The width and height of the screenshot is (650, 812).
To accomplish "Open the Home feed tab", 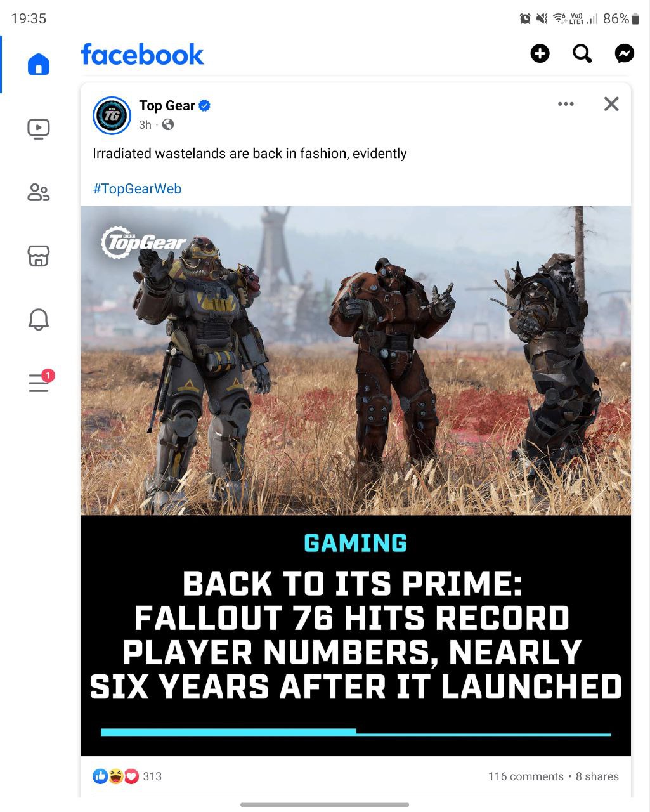I will click(x=39, y=64).
